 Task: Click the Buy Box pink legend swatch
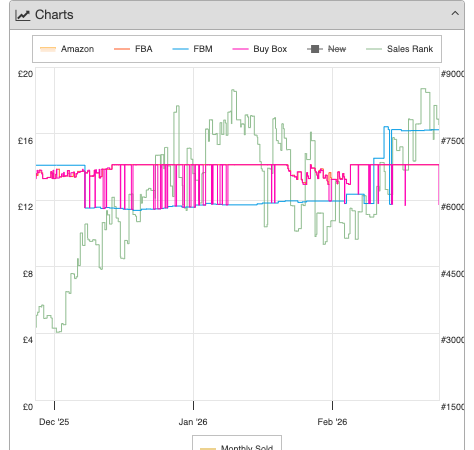pos(240,49)
